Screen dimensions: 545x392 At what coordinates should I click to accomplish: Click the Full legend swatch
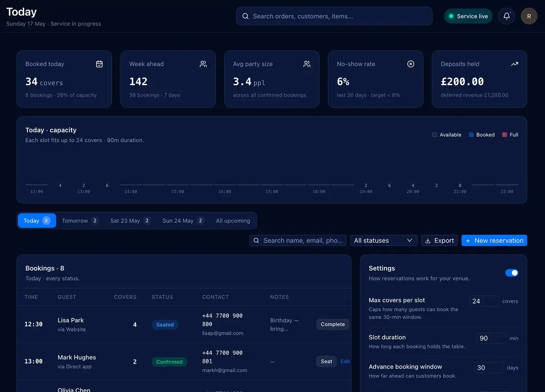click(x=505, y=135)
